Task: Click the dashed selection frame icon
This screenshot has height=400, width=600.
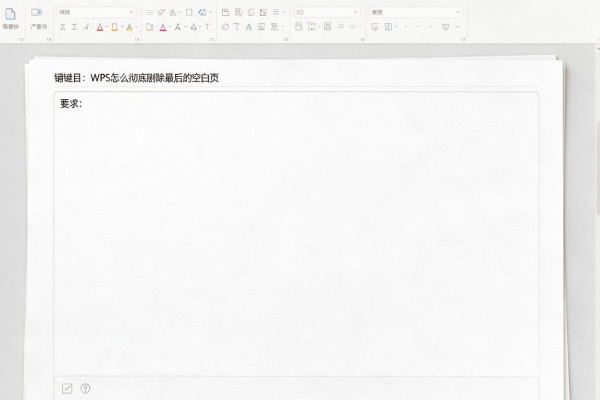Action: (x=311, y=26)
